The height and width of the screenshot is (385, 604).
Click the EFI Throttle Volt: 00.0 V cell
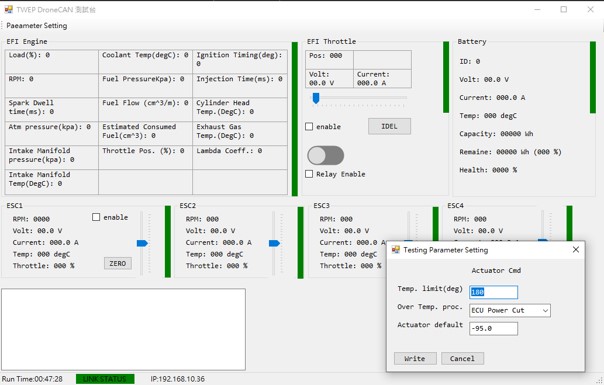(x=329, y=79)
